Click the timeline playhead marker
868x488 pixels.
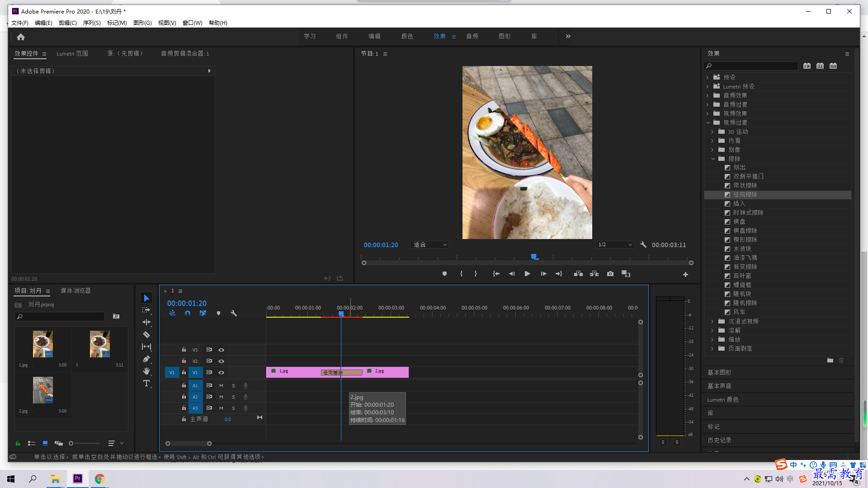click(341, 314)
